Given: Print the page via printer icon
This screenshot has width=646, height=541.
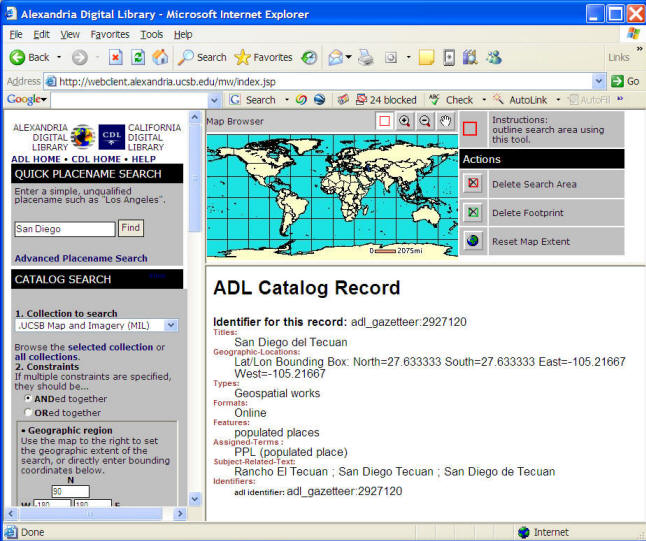Looking at the screenshot, I should click(365, 57).
